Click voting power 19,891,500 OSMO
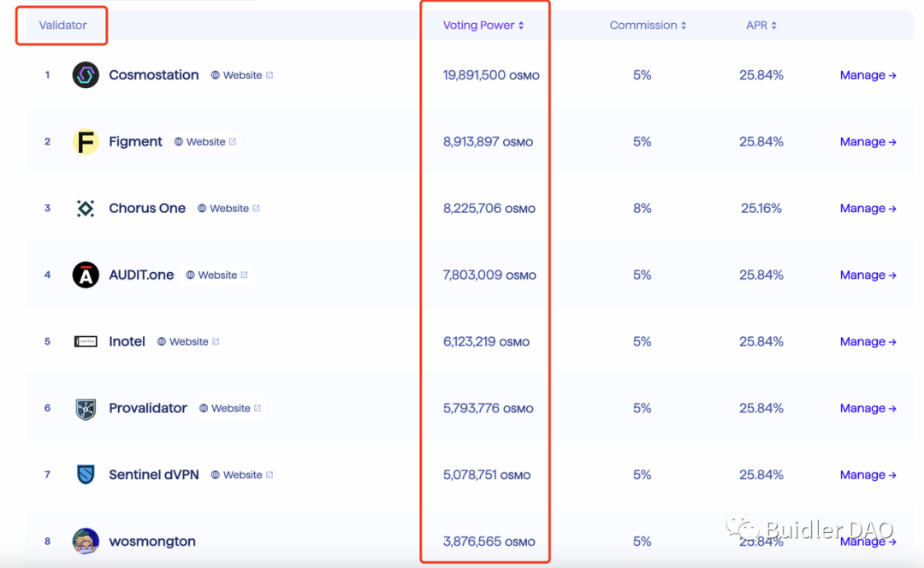 tap(491, 74)
